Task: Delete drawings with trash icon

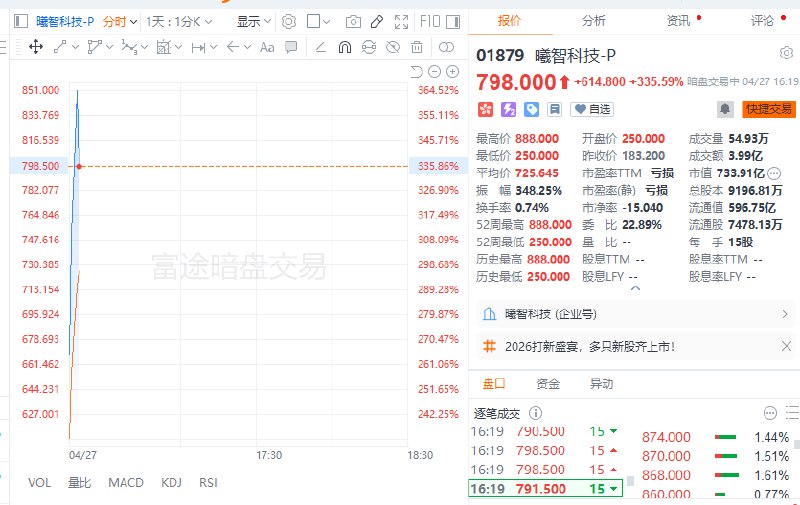Action: pyautogui.click(x=417, y=47)
